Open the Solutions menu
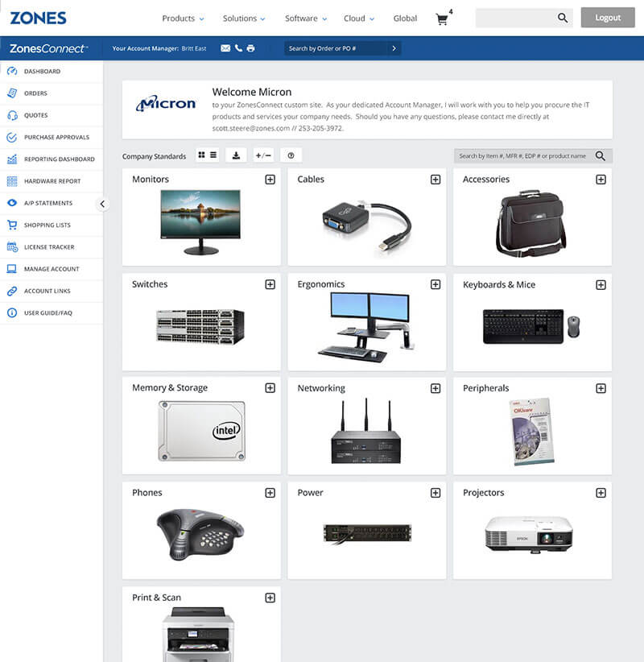The width and height of the screenshot is (644, 662). pyautogui.click(x=244, y=19)
